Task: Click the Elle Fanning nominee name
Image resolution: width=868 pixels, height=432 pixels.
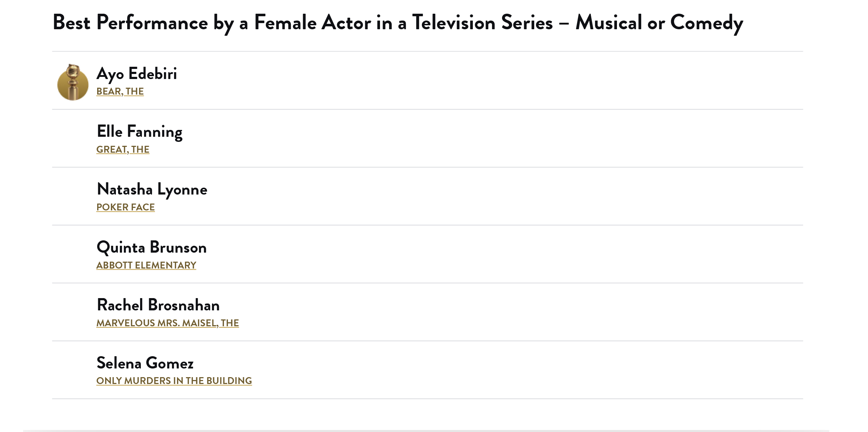Action: coord(139,132)
